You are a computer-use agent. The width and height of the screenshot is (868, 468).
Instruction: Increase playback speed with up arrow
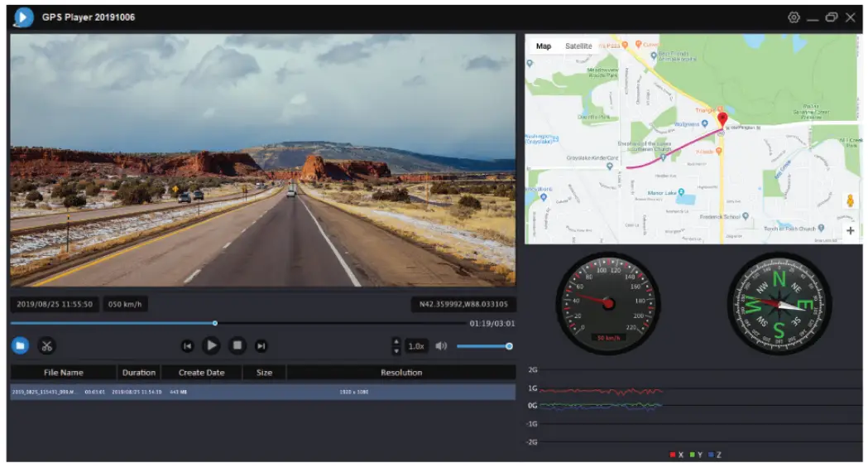pos(396,341)
